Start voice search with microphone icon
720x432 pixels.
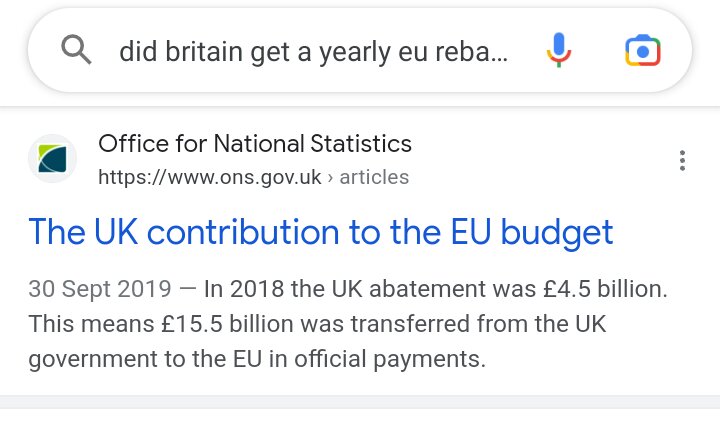tap(558, 50)
